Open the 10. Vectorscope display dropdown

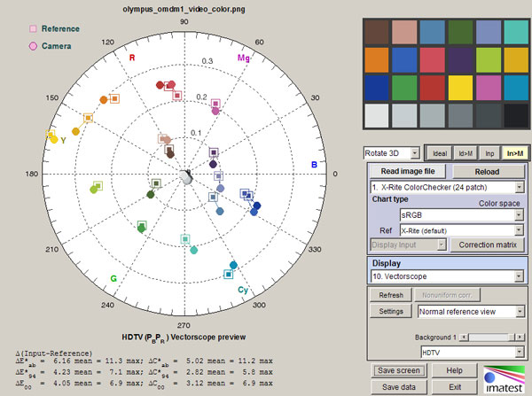tap(447, 276)
